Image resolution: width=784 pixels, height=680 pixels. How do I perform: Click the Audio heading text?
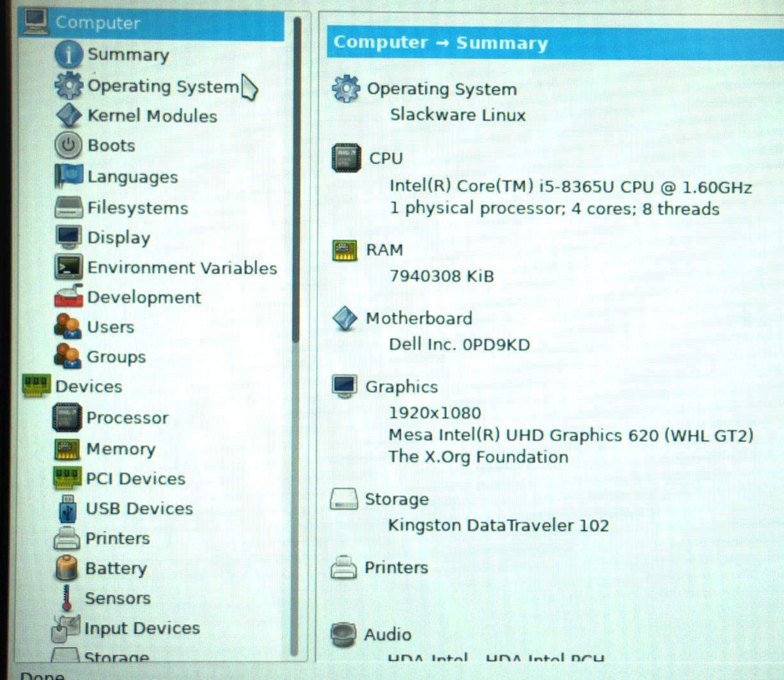tap(388, 635)
